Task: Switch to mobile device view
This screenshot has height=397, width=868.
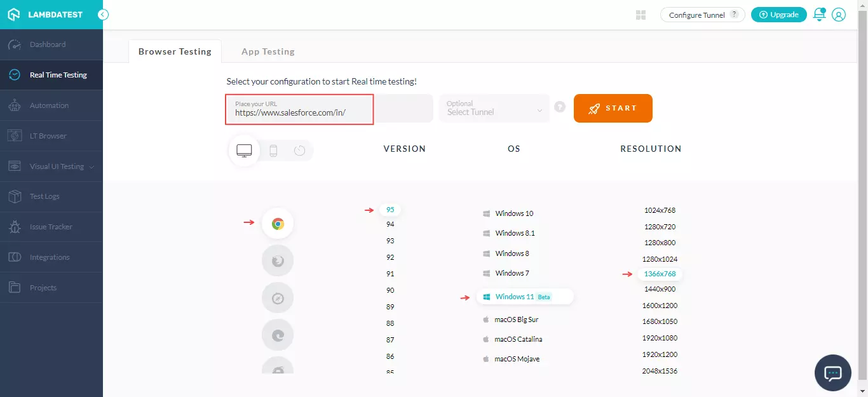Action: coord(273,151)
